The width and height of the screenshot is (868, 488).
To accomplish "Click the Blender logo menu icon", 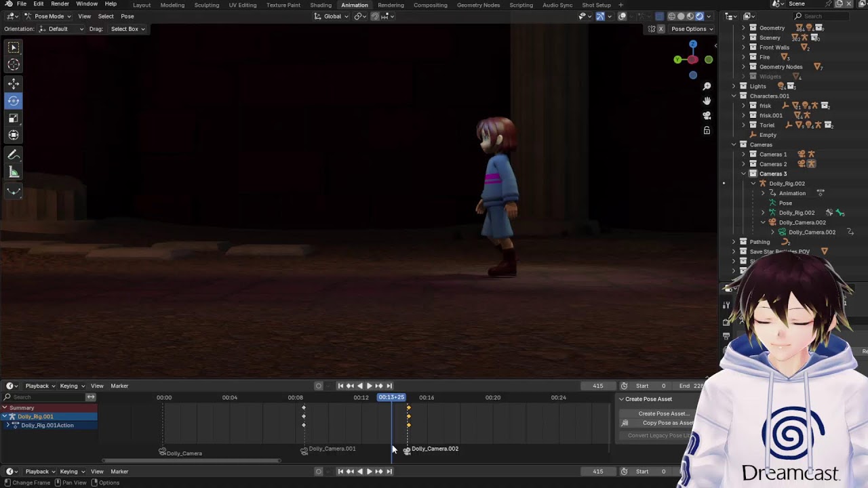I will coord(8,4).
